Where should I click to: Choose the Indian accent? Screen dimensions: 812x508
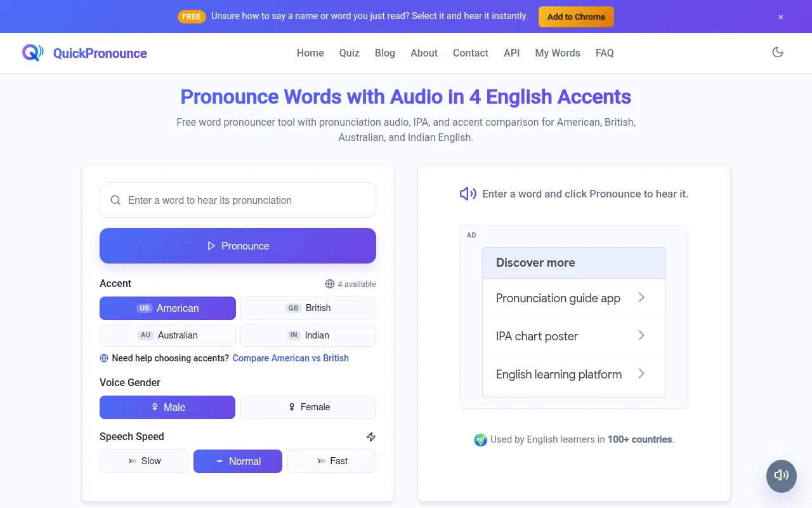[x=308, y=335]
